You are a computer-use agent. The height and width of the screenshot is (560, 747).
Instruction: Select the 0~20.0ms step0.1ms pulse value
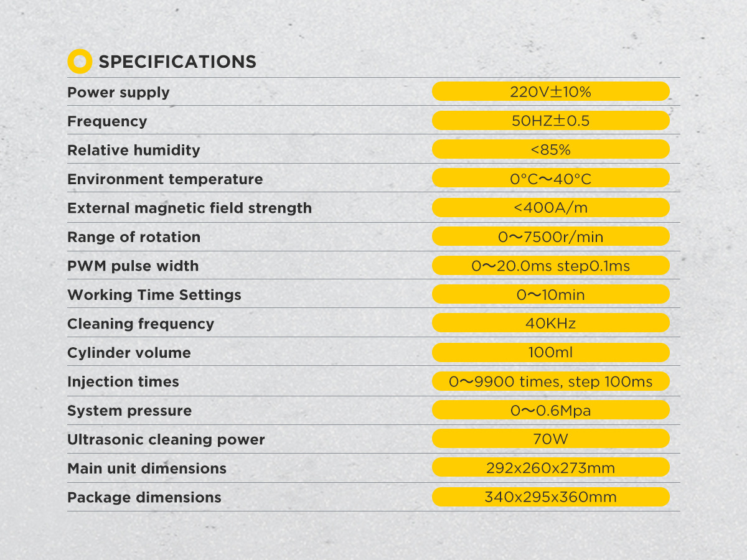click(x=550, y=266)
